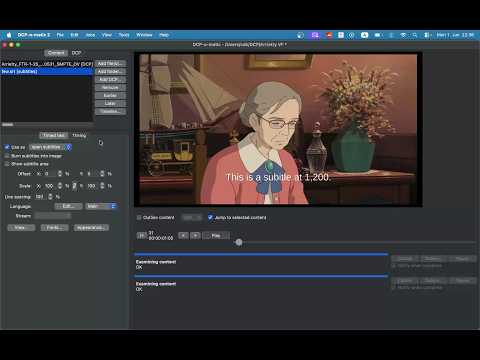
Task: Click the Line spacing stepper arrows
Action: click(x=50, y=197)
